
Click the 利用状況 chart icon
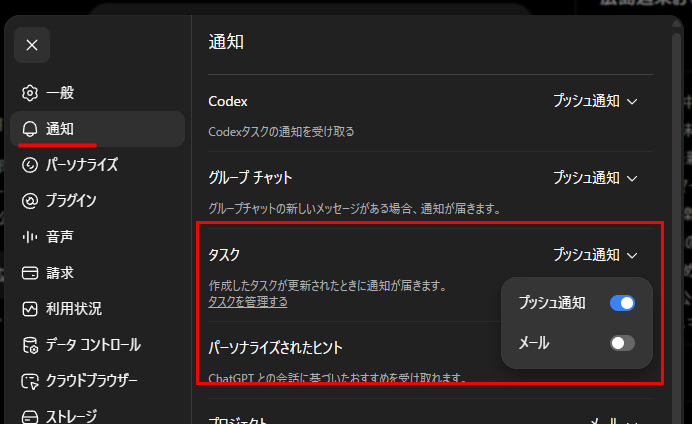coord(30,309)
